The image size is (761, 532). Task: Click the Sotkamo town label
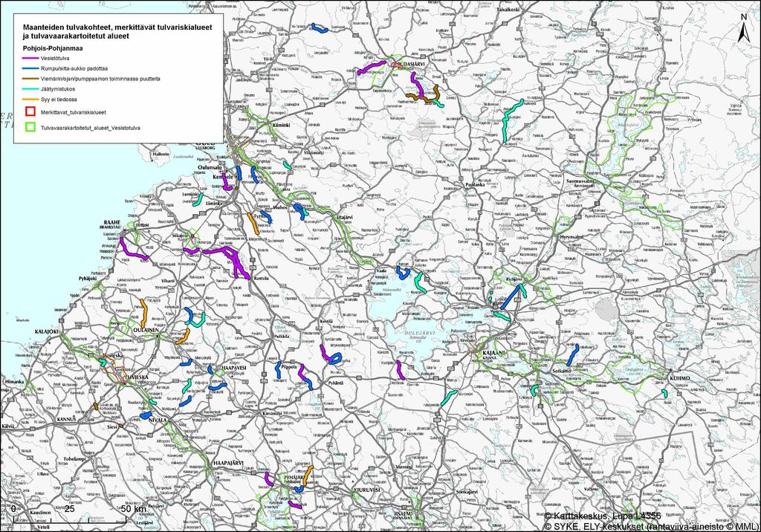[x=562, y=370]
